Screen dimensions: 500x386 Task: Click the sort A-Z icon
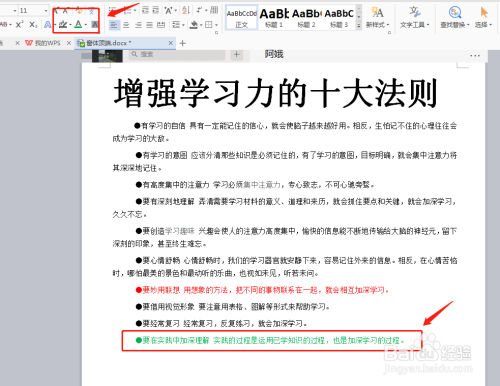(185, 10)
